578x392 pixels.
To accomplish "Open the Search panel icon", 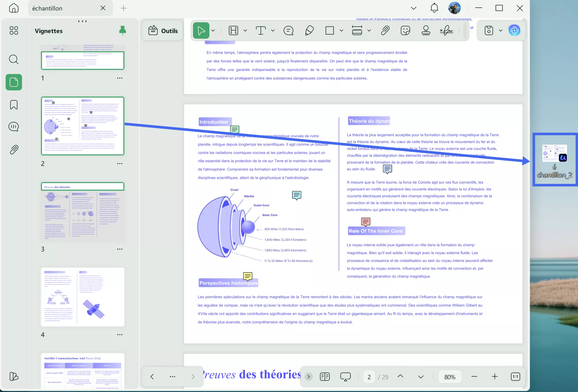I will click(x=14, y=59).
